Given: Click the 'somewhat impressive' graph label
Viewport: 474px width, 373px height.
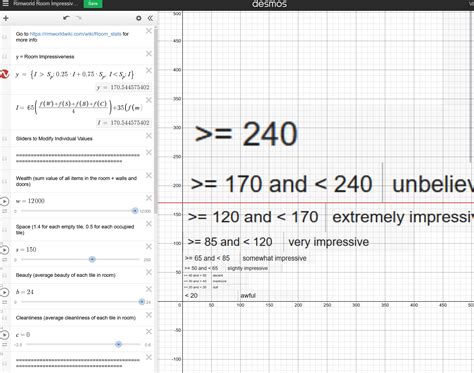Looking at the screenshot, I should click(x=274, y=258).
